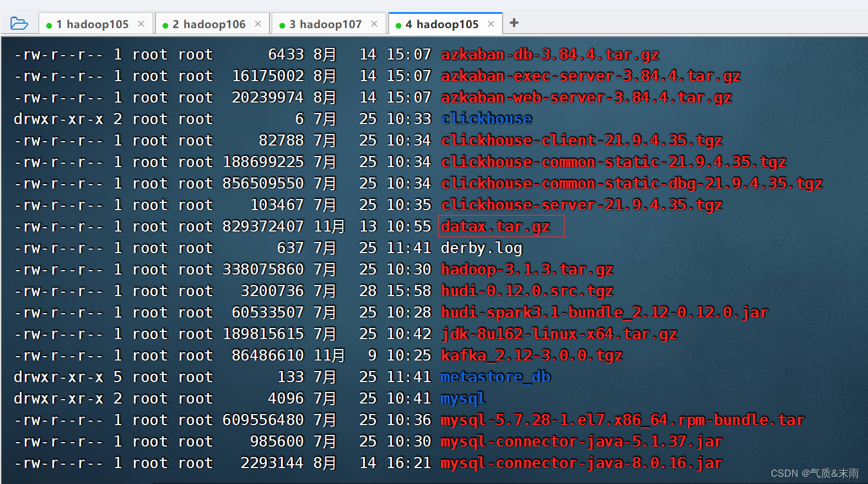
Task: Click timestamp 10:55 on datax row
Action: pos(409,227)
